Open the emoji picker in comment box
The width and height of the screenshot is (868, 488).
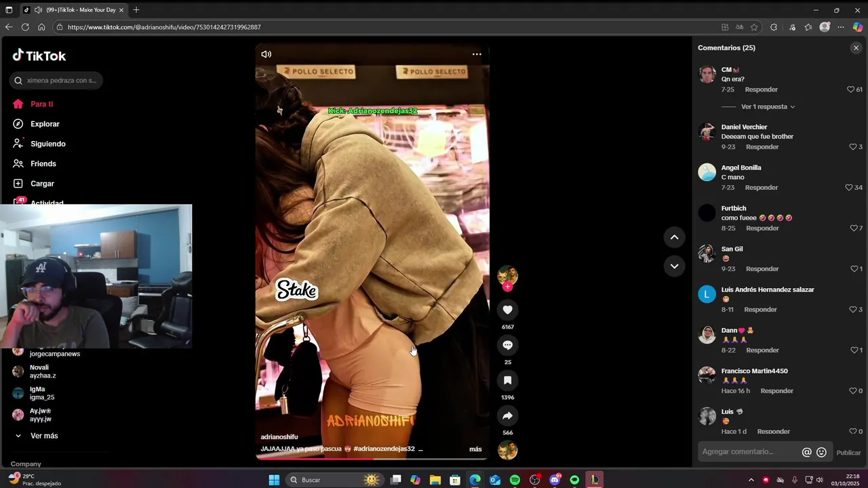click(x=821, y=452)
